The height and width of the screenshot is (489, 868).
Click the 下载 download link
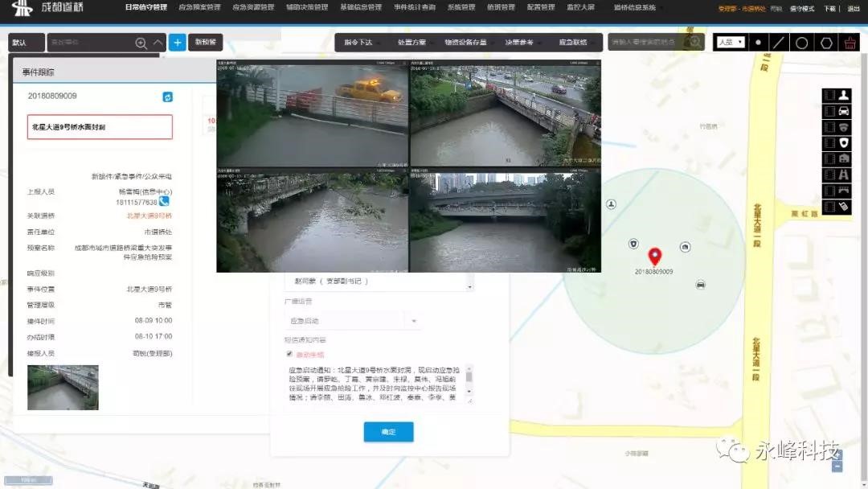[x=829, y=8]
